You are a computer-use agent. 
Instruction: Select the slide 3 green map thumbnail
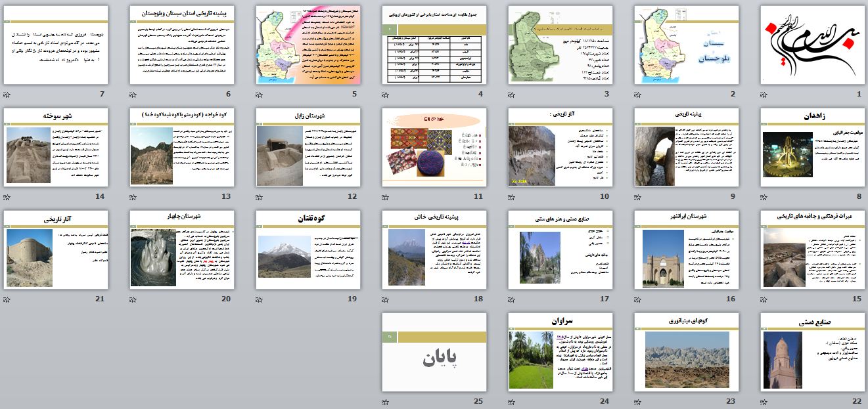point(560,45)
